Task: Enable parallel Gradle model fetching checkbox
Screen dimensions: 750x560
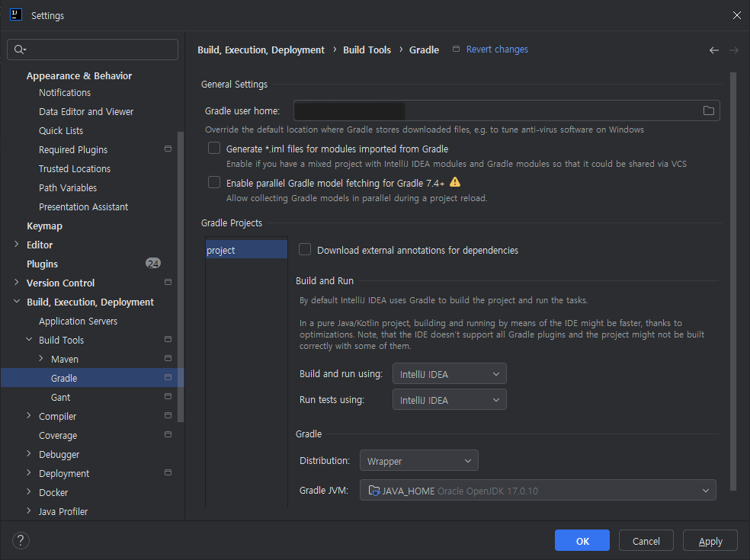Action: [x=214, y=182]
